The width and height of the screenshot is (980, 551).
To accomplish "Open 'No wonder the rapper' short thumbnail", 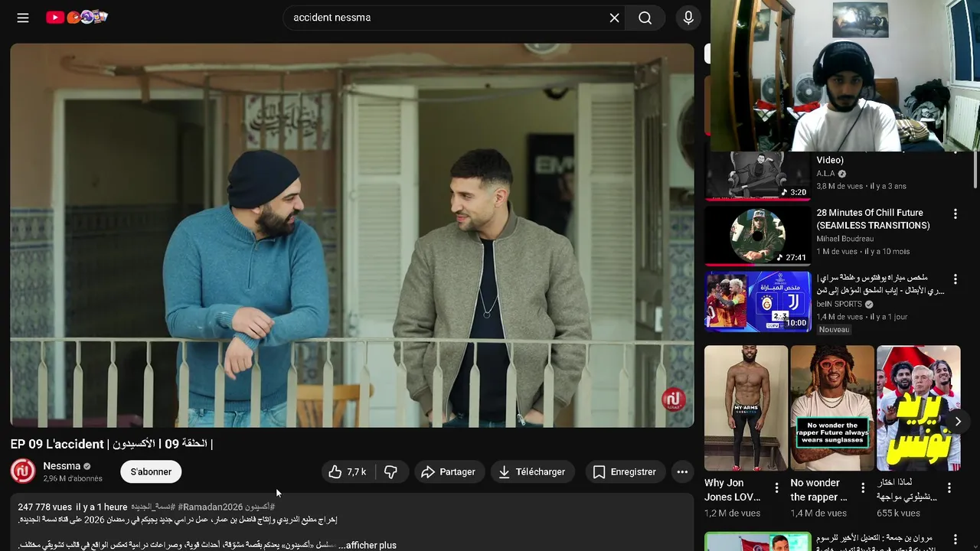I will coord(832,408).
